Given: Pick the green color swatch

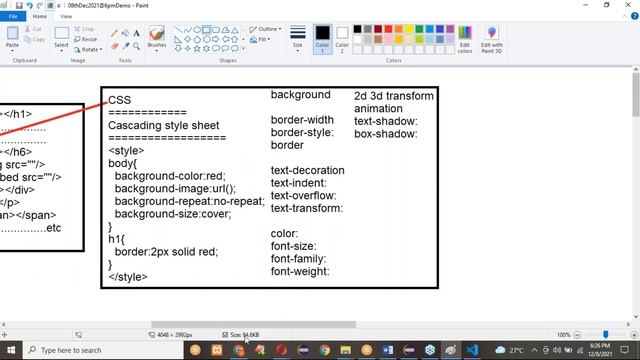Looking at the screenshot, I should [x=419, y=29].
